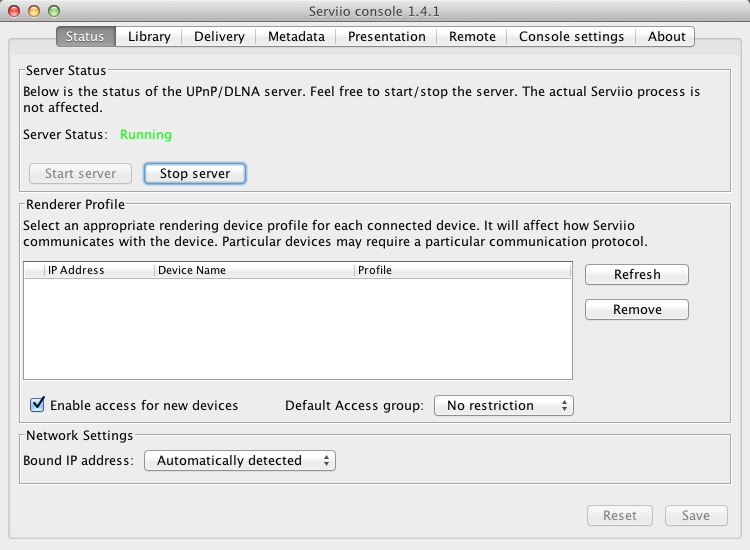Open the Delivery tab
The image size is (750, 550).
(x=219, y=36)
